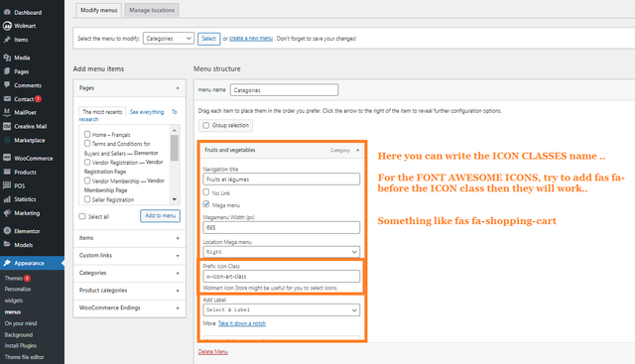Screen dimensions: 635x364
Task: Click the menu name field
Action: click(x=285, y=90)
